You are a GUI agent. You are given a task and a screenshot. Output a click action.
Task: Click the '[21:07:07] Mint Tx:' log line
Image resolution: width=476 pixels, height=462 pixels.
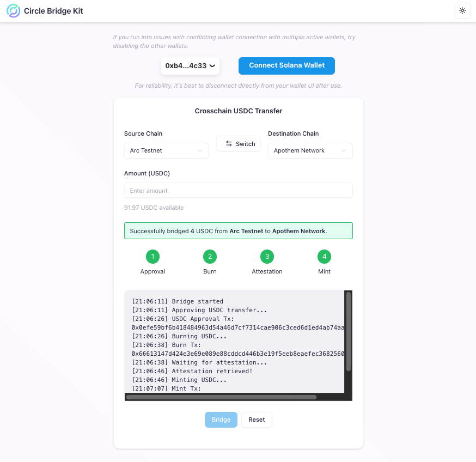click(166, 388)
